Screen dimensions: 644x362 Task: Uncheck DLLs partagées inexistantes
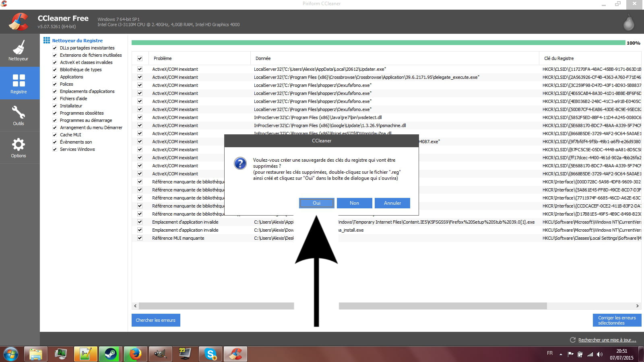click(55, 48)
